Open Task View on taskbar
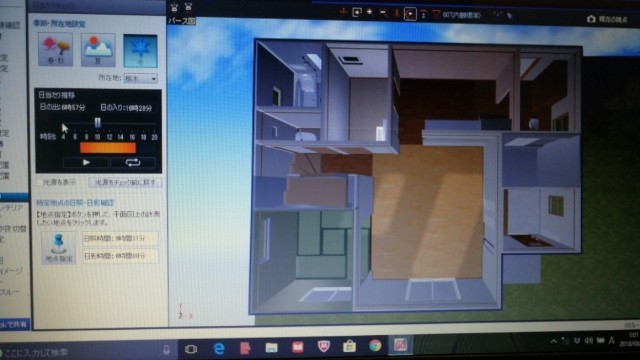 pyautogui.click(x=191, y=349)
